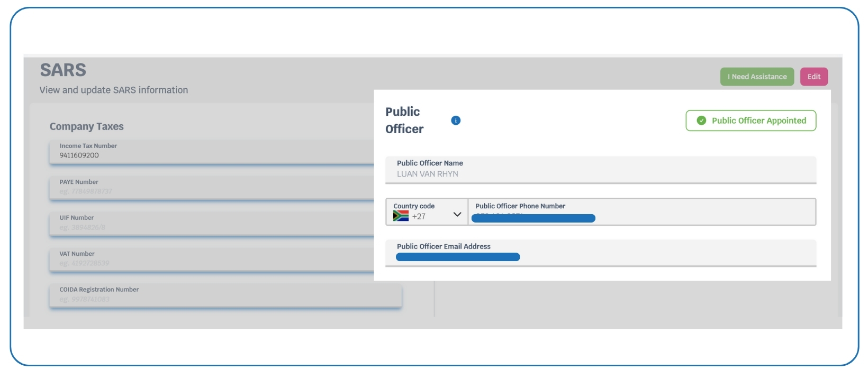
Task: Select the Public Officer Email Address field
Action: coord(601,253)
